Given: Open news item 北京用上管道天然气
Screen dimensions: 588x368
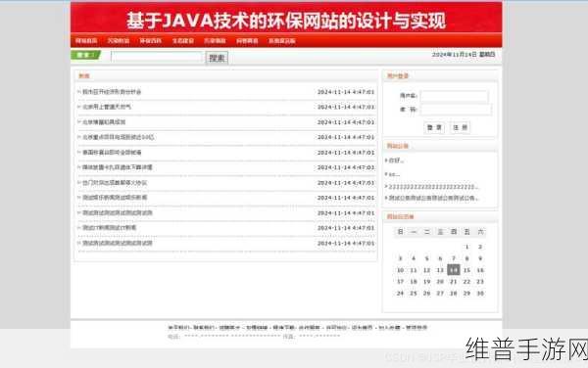Looking at the screenshot, I should click(107, 107).
